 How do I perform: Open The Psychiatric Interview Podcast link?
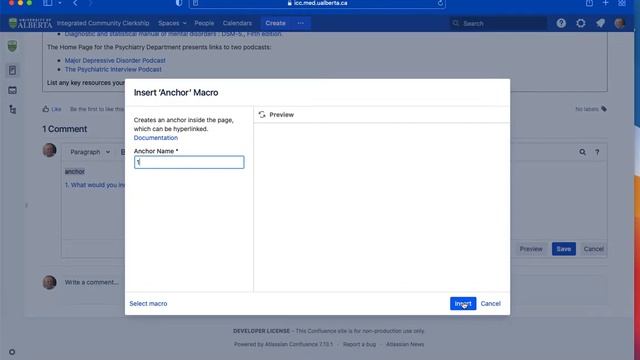[x=113, y=69]
